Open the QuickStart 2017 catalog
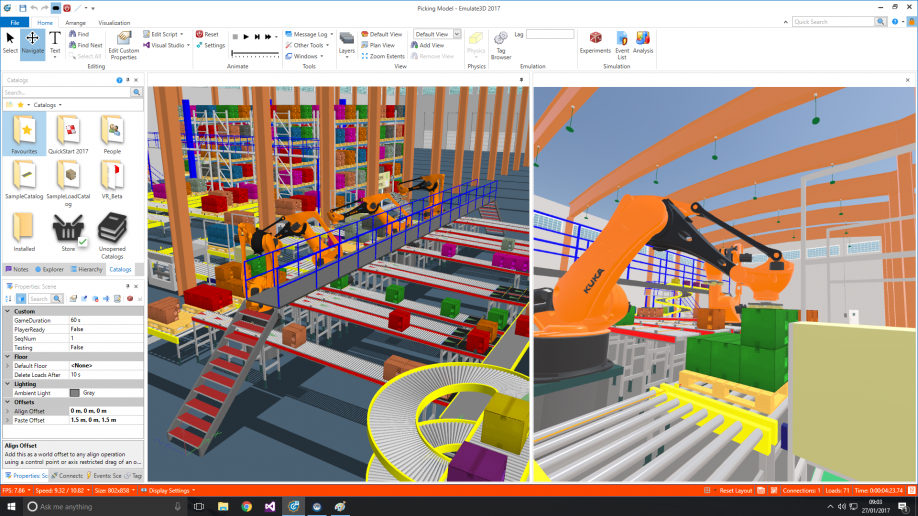 click(68, 134)
